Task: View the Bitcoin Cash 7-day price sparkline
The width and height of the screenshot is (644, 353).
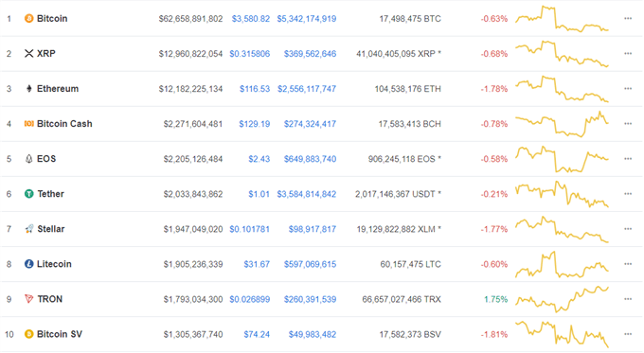Action: (562, 124)
